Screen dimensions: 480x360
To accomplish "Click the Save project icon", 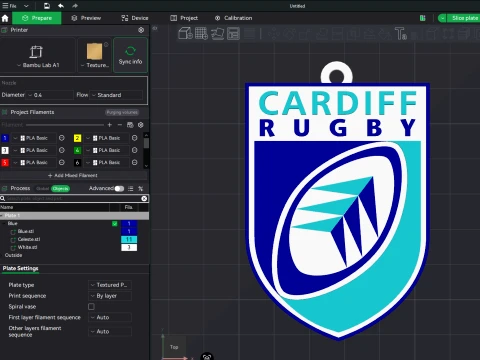I will (47, 6).
